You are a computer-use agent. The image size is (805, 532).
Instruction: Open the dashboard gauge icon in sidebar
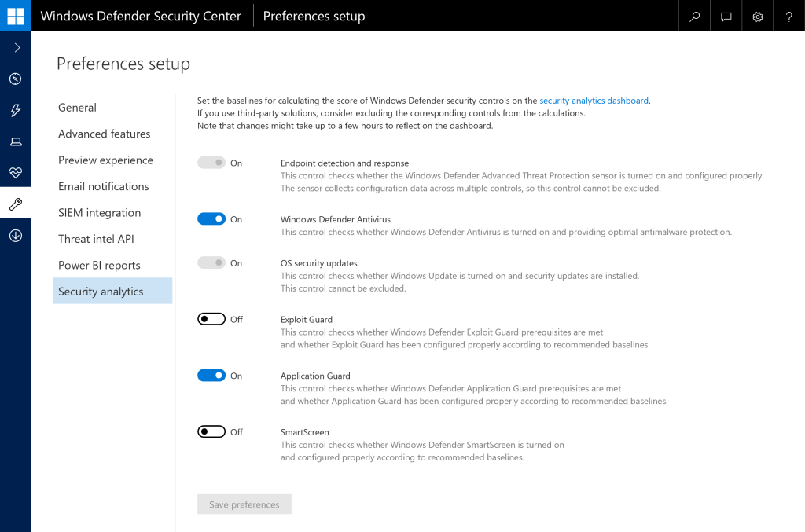(16, 79)
